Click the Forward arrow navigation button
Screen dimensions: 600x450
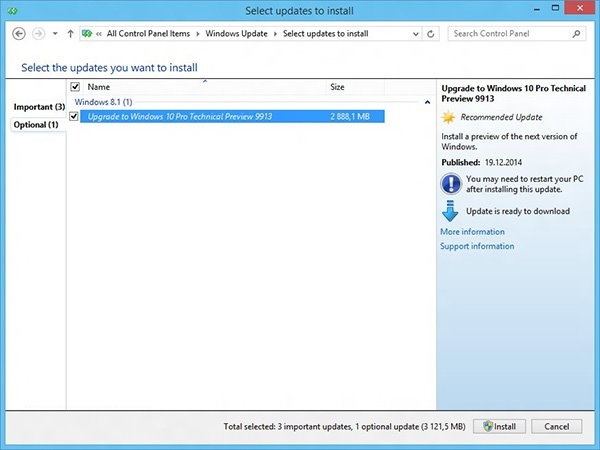38,34
